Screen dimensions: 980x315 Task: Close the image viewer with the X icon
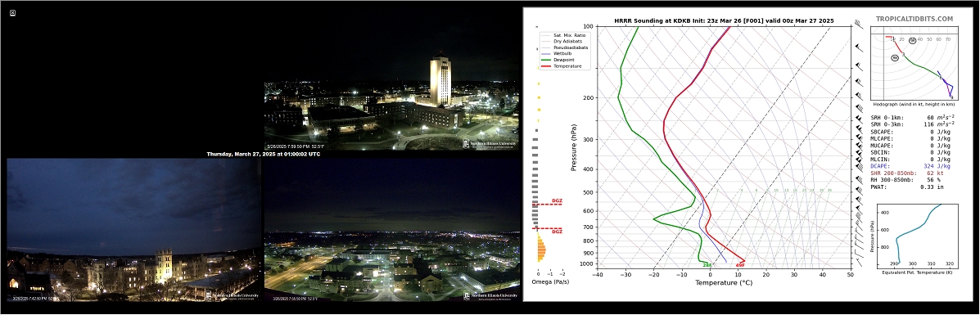[13, 12]
